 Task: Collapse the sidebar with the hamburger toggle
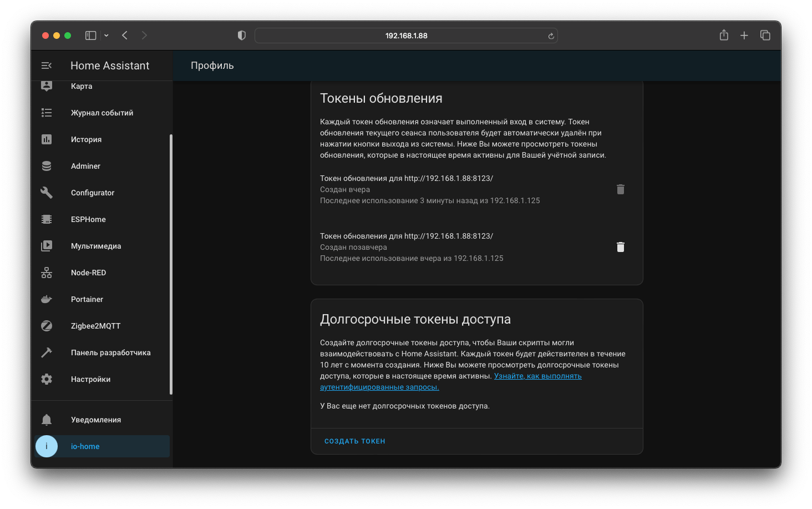click(x=47, y=65)
